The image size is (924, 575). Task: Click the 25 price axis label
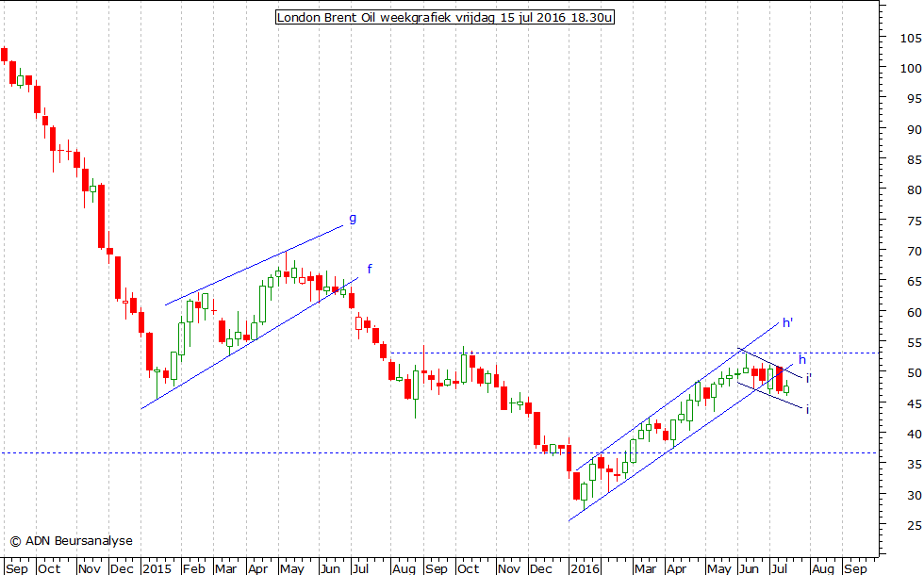[914, 526]
